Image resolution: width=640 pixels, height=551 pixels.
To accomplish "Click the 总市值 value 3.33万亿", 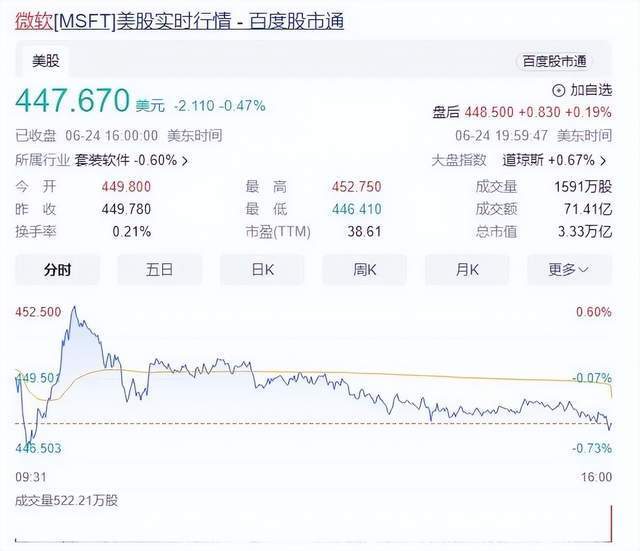I will (x=585, y=231).
